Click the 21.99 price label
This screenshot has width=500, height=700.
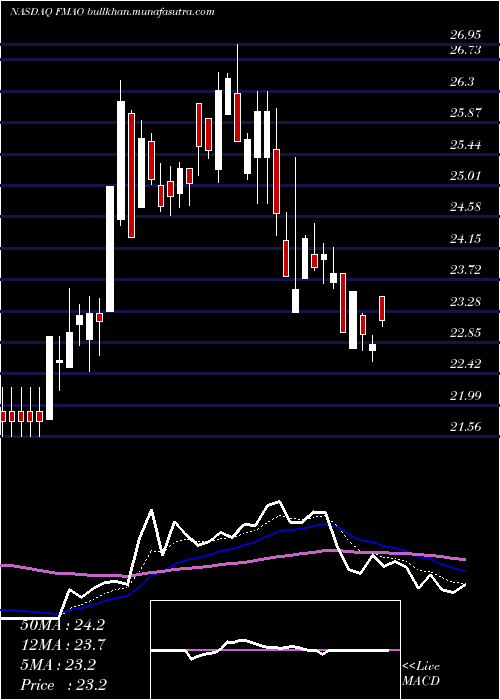coord(466,396)
